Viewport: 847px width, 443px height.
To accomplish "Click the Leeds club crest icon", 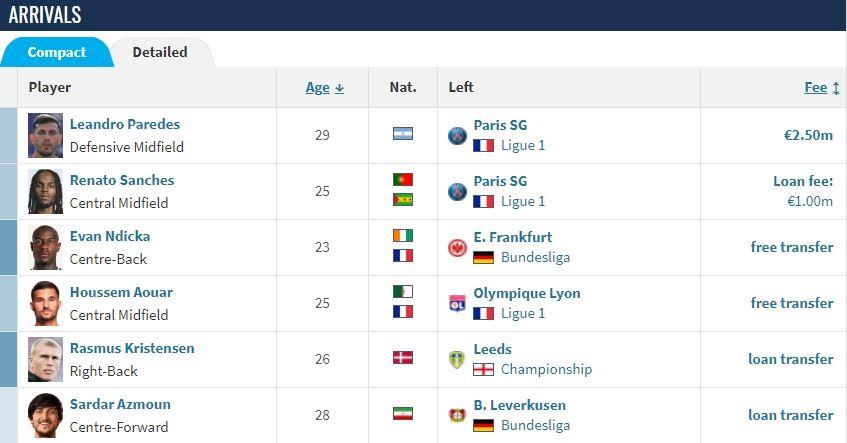I will pyautogui.click(x=457, y=360).
